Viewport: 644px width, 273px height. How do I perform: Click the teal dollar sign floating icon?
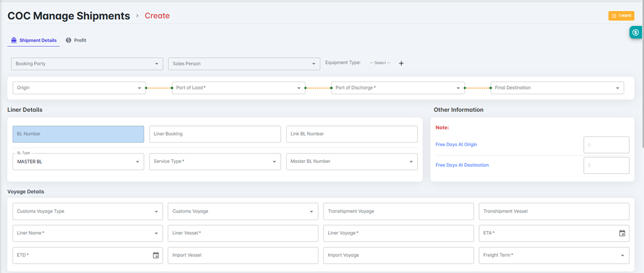click(x=636, y=32)
